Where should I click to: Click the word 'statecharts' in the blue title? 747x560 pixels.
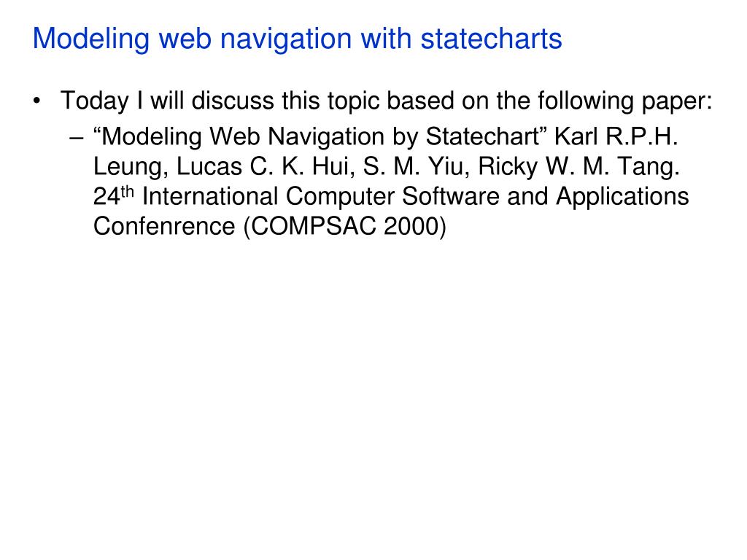point(491,39)
